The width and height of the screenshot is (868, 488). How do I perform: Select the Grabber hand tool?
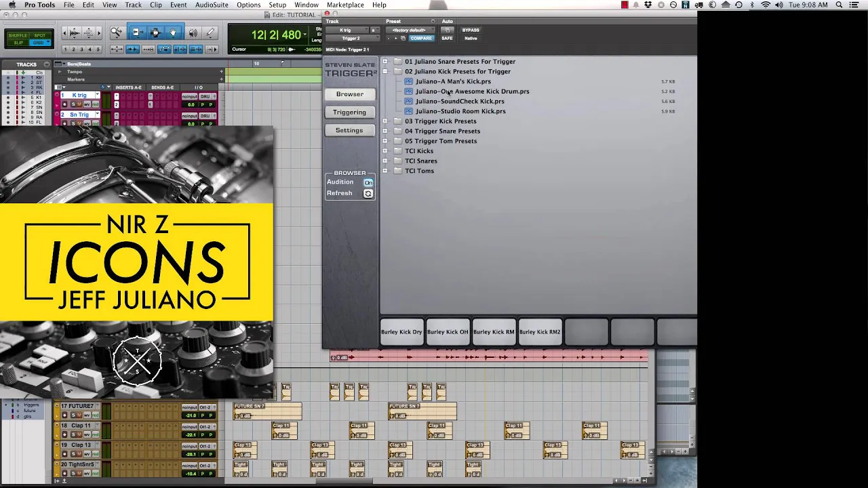pyautogui.click(x=173, y=33)
